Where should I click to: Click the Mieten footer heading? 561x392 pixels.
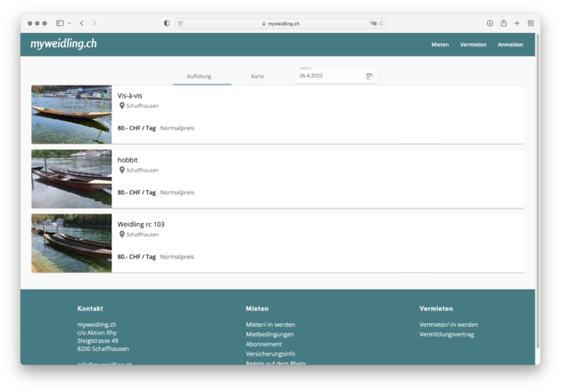pos(257,308)
